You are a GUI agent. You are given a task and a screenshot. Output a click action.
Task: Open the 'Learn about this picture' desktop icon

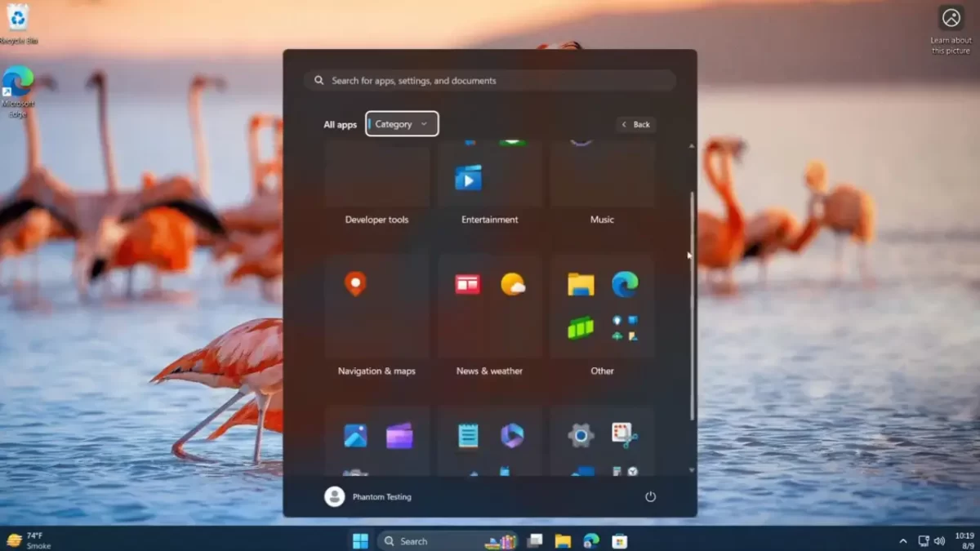pyautogui.click(x=951, y=17)
